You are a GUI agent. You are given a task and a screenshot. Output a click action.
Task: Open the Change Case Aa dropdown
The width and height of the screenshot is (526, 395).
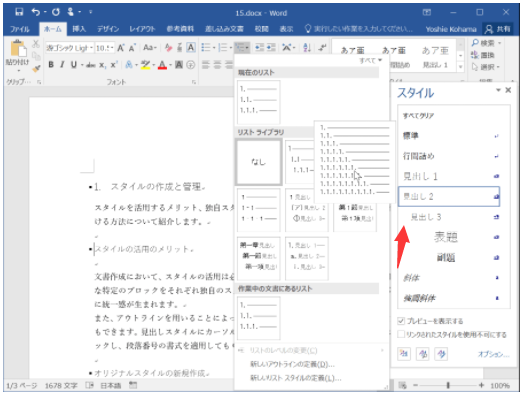(150, 48)
